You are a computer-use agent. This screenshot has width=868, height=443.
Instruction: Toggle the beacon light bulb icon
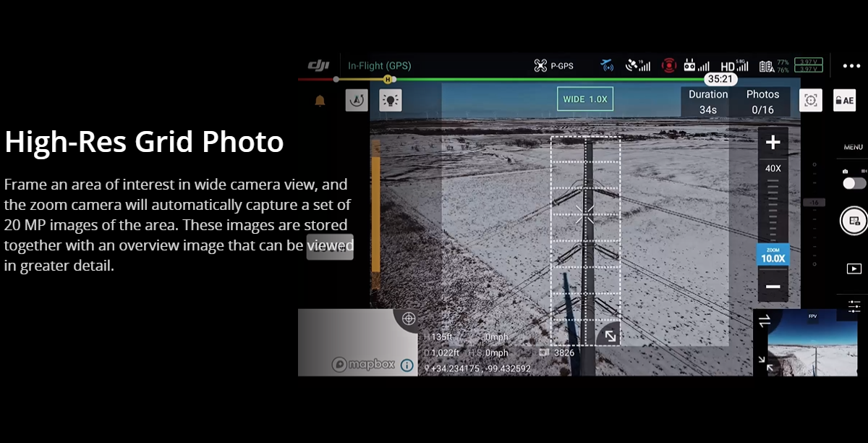tap(391, 101)
